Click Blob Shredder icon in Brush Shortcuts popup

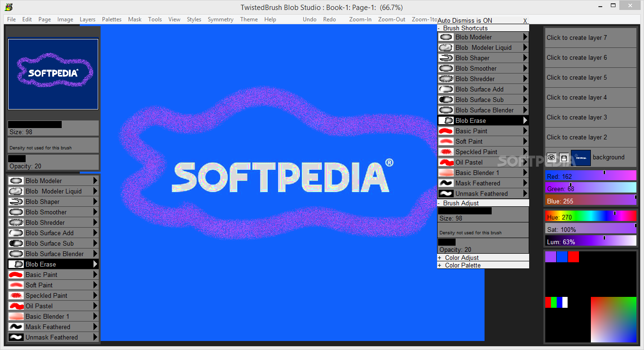(446, 79)
